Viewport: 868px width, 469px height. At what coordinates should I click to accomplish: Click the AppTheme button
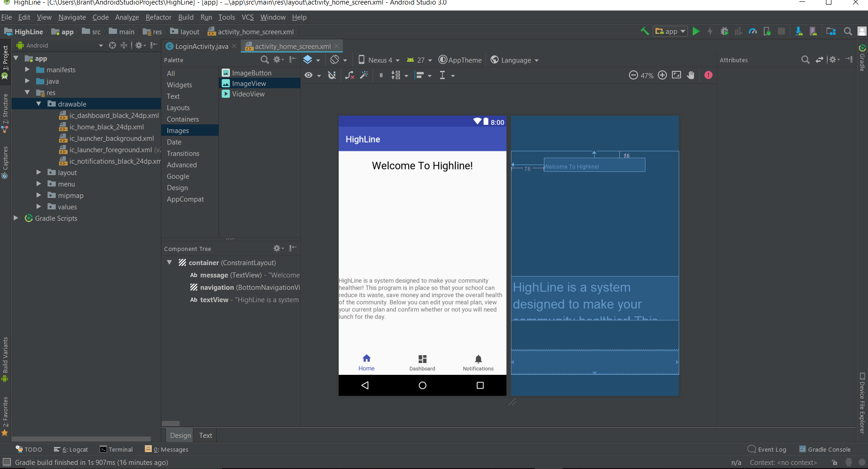(460, 60)
